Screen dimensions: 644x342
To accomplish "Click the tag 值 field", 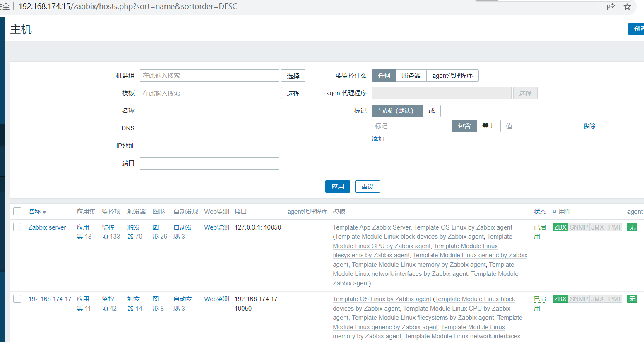I will (541, 126).
